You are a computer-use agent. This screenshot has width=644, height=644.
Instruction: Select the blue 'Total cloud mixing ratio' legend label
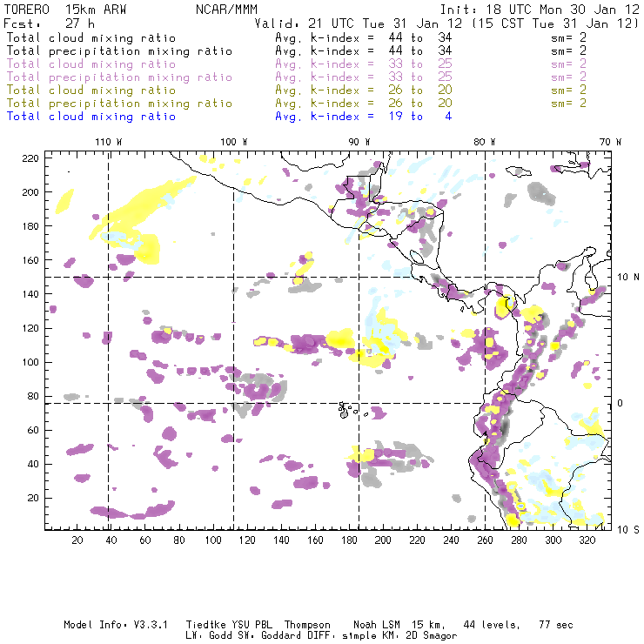(91, 117)
